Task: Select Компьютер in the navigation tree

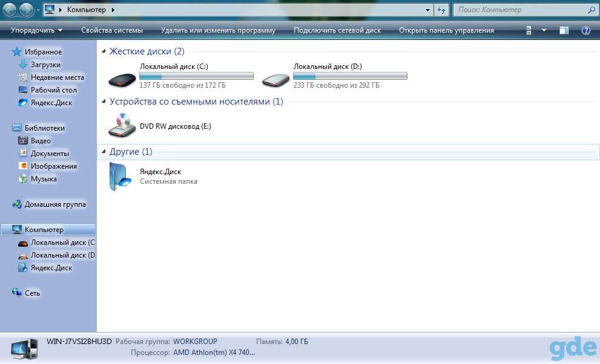Action: coord(48,229)
